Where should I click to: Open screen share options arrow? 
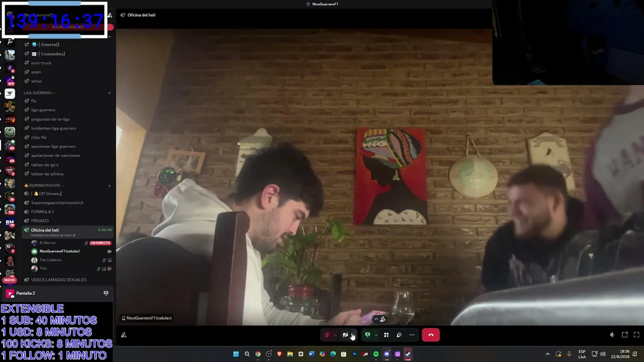(x=376, y=335)
